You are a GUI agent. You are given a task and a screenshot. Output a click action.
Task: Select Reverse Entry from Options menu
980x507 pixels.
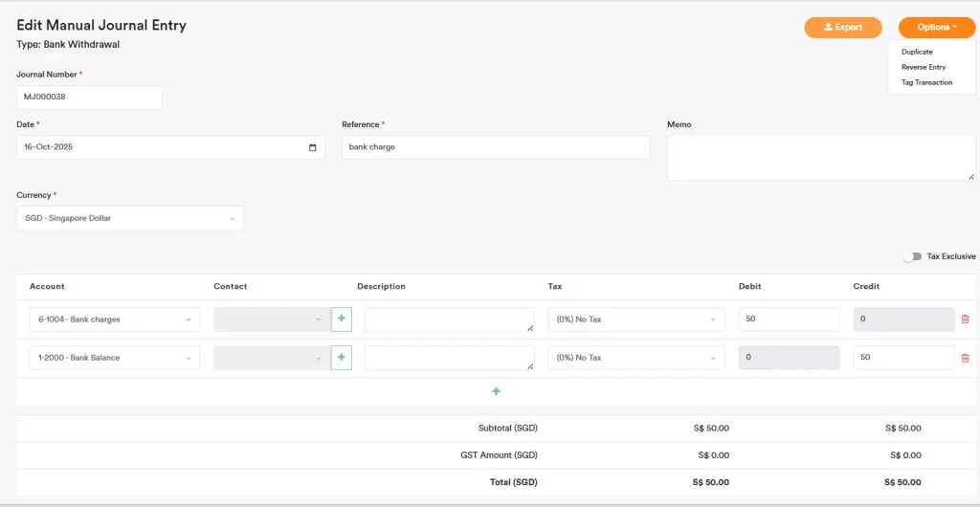pos(923,67)
